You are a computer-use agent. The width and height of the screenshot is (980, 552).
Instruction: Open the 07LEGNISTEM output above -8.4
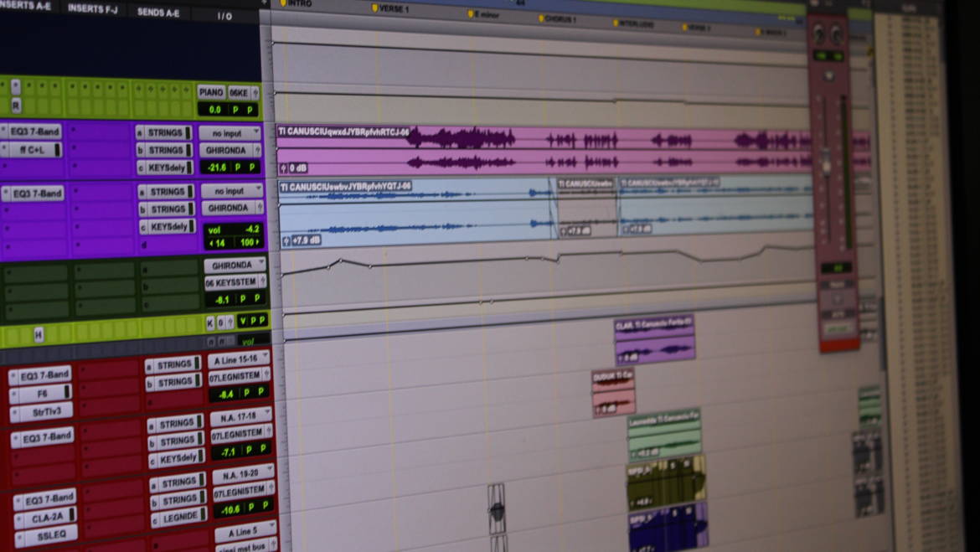click(x=240, y=376)
